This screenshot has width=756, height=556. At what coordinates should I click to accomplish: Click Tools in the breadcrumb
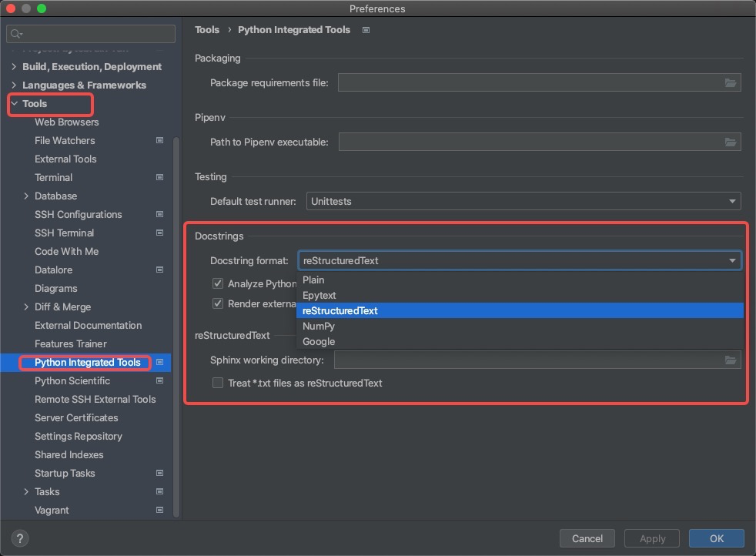(207, 30)
